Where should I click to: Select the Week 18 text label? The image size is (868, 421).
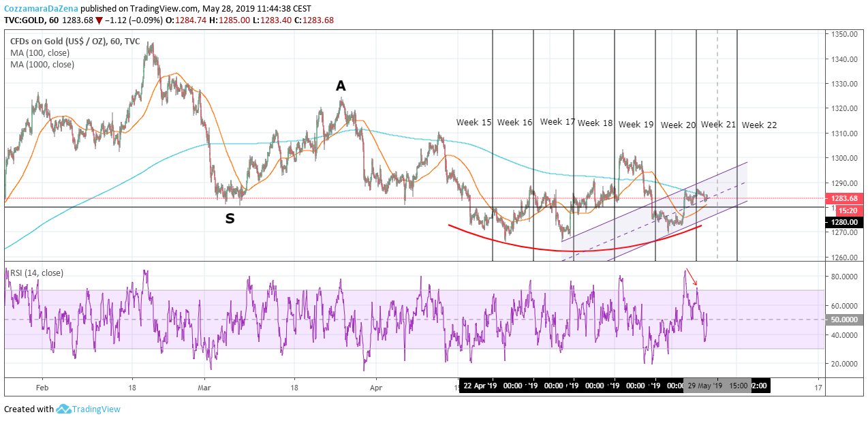(595, 123)
